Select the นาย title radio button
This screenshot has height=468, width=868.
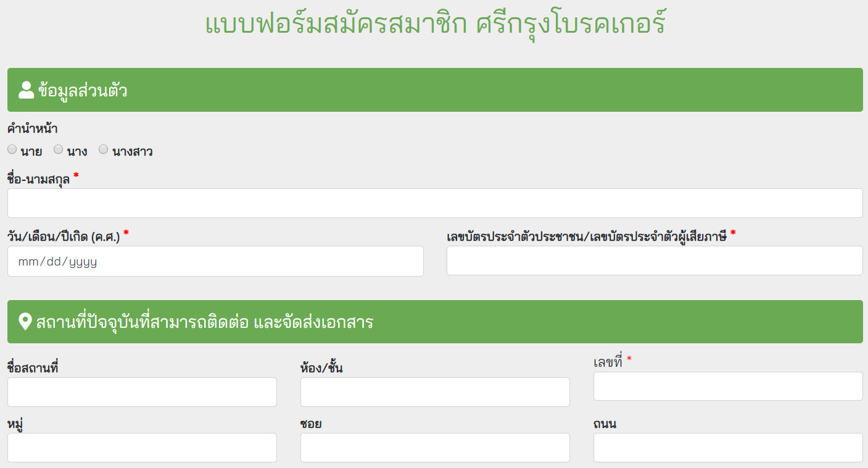[12, 149]
